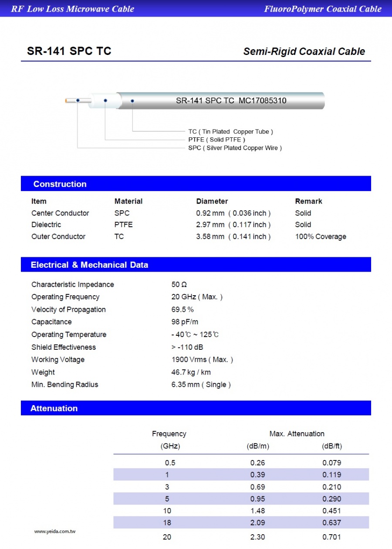Click the 'TC ( Tin Plated Copper Tube )' label
Screen dimensions: 392x549
(x=231, y=131)
